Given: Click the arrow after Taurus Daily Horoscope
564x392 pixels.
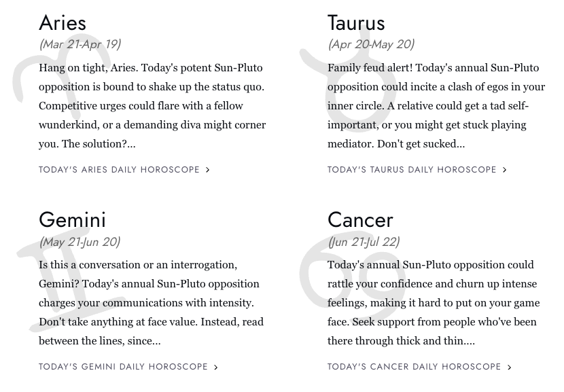Looking at the screenshot, I should (505, 170).
